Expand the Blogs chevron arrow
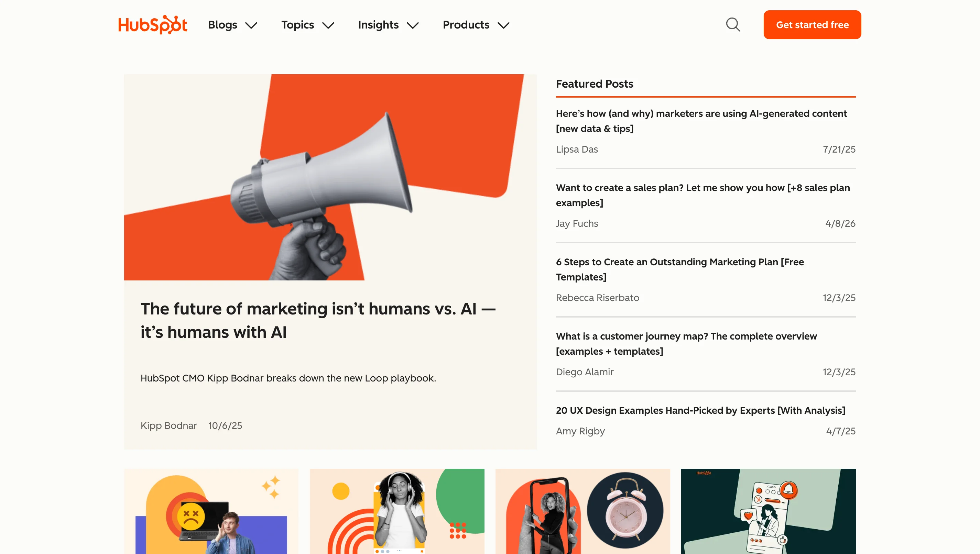Image resolution: width=980 pixels, height=554 pixels. coord(251,25)
